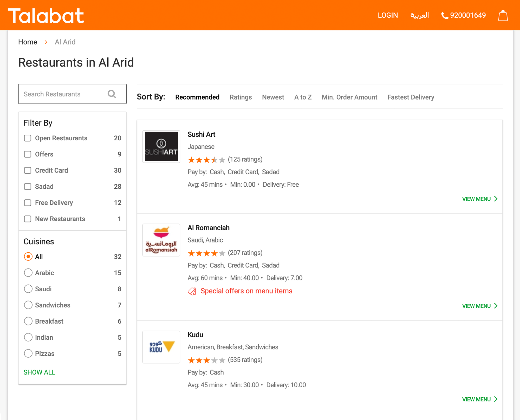
Task: Click American, Breakfast, Sandwiches label
Action: click(x=233, y=347)
